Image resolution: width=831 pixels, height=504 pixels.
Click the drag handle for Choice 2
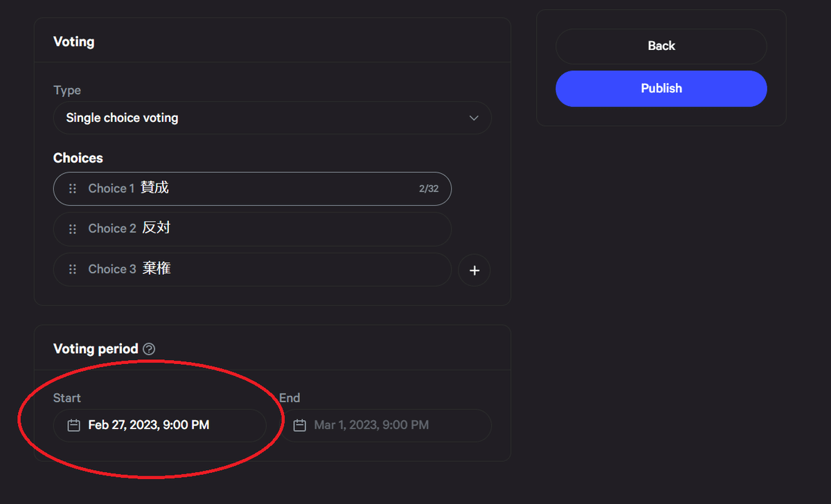click(73, 228)
